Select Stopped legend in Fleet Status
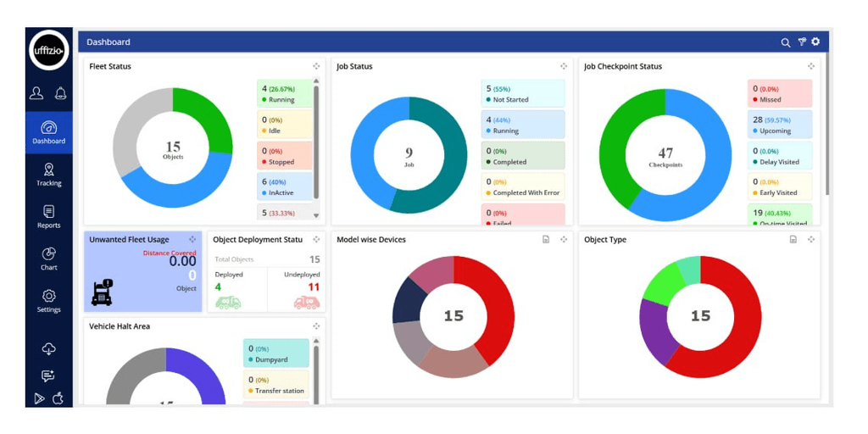The image size is (868, 434). pos(285,156)
